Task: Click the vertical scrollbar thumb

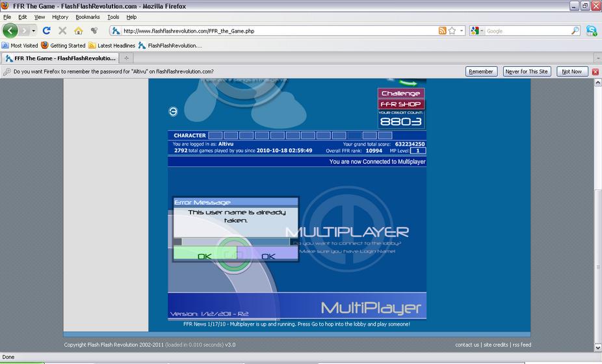Action: (x=598, y=266)
